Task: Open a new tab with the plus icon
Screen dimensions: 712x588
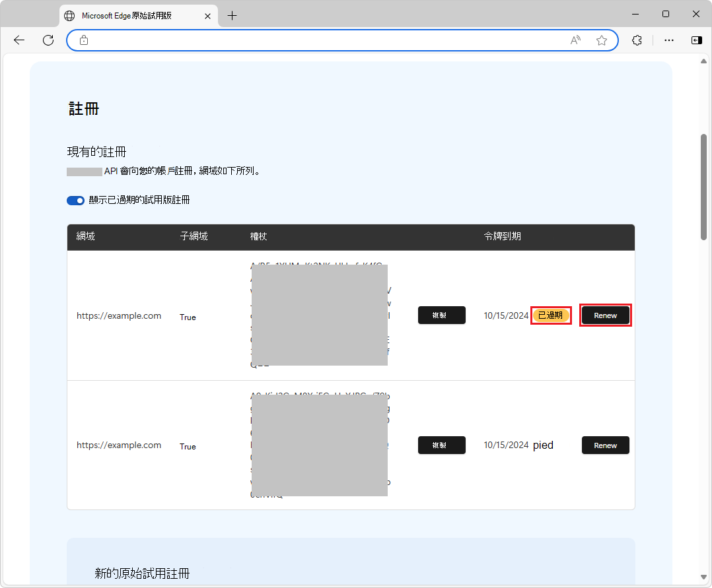Action: (232, 15)
